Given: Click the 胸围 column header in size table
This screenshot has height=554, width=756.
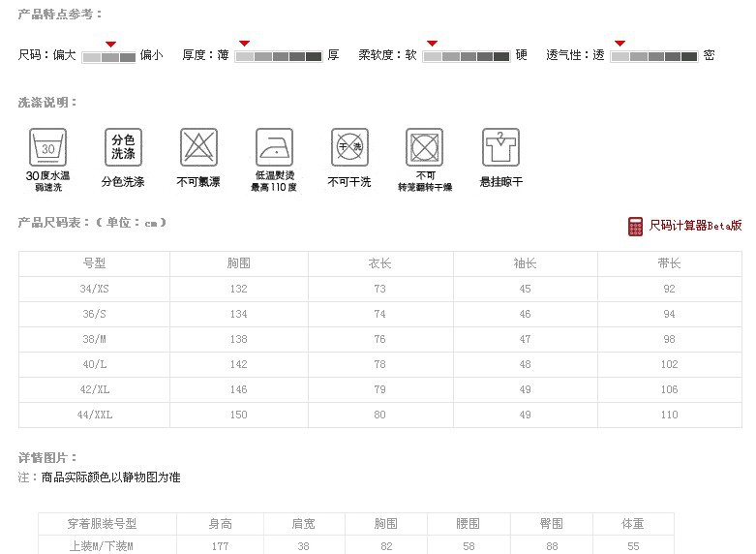Looking at the screenshot, I should tap(238, 263).
